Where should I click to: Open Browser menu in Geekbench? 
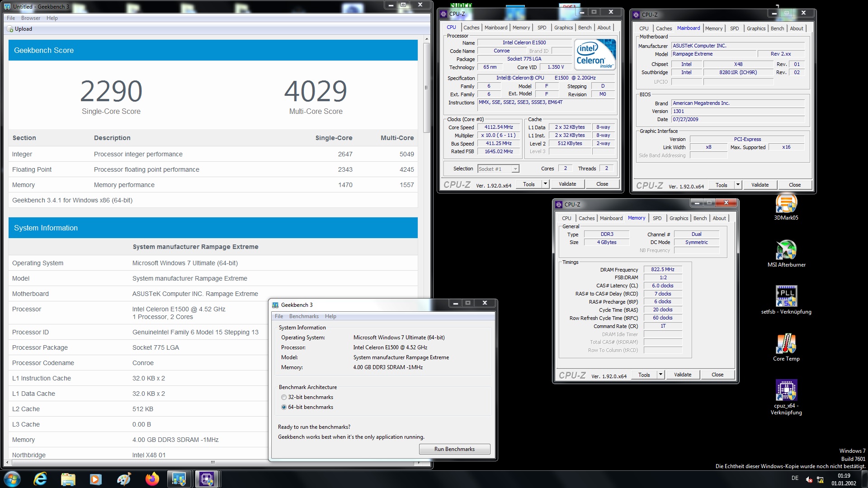(x=31, y=18)
